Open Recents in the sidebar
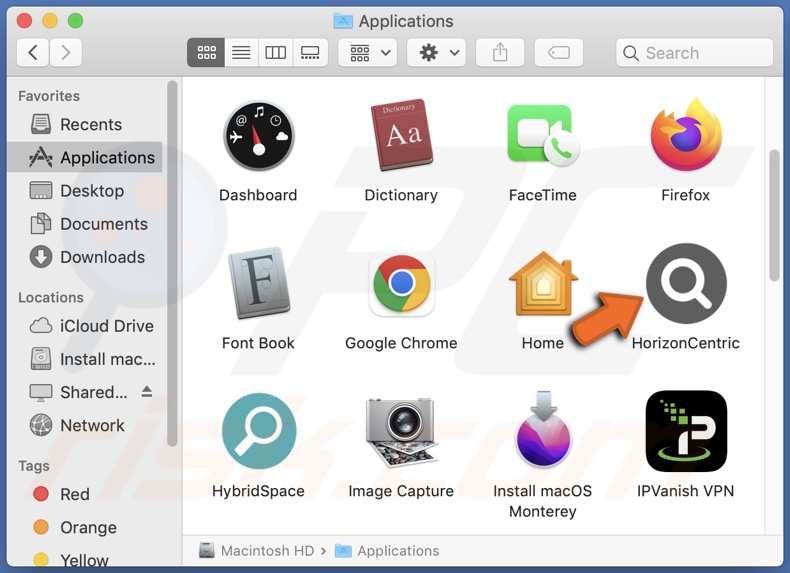The height and width of the screenshot is (573, 790). (x=85, y=124)
